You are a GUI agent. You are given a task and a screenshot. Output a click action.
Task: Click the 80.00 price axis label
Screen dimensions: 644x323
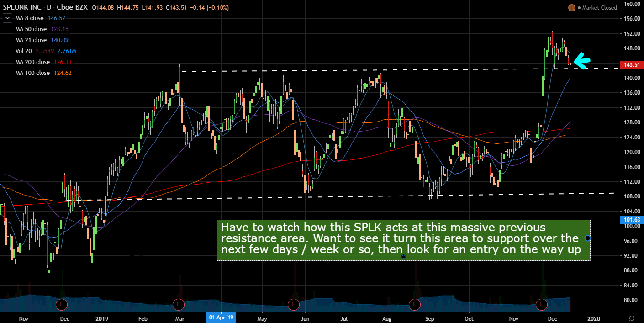(x=631, y=300)
